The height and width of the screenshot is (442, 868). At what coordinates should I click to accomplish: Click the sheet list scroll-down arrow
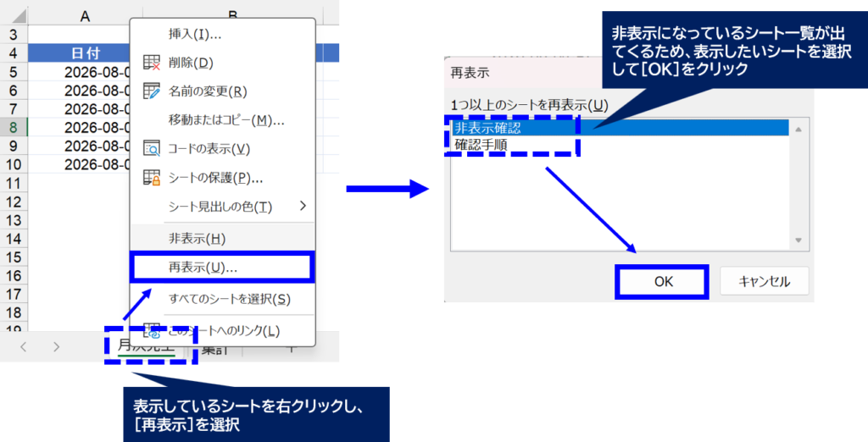click(798, 240)
